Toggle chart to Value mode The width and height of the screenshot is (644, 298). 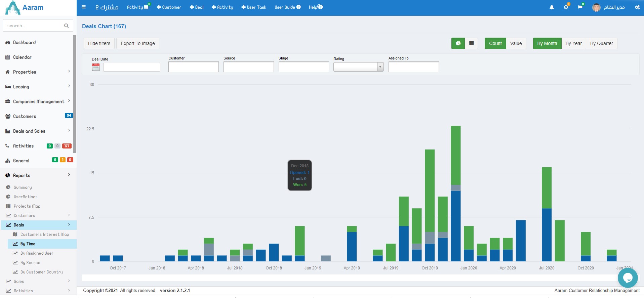[516, 43]
